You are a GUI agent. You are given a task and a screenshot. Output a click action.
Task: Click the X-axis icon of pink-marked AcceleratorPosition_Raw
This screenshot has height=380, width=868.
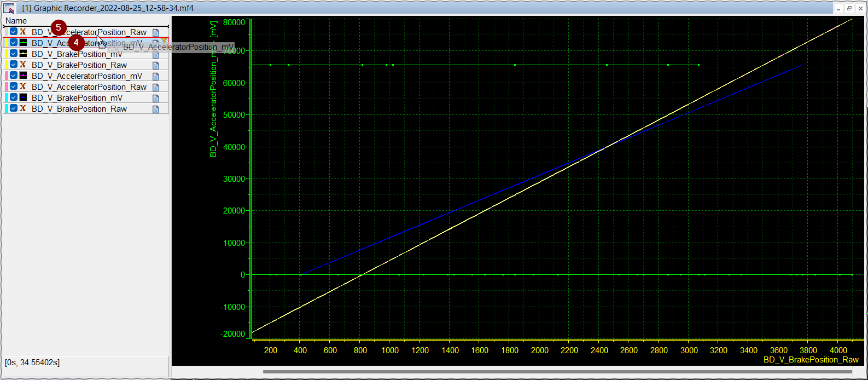pyautogui.click(x=23, y=87)
